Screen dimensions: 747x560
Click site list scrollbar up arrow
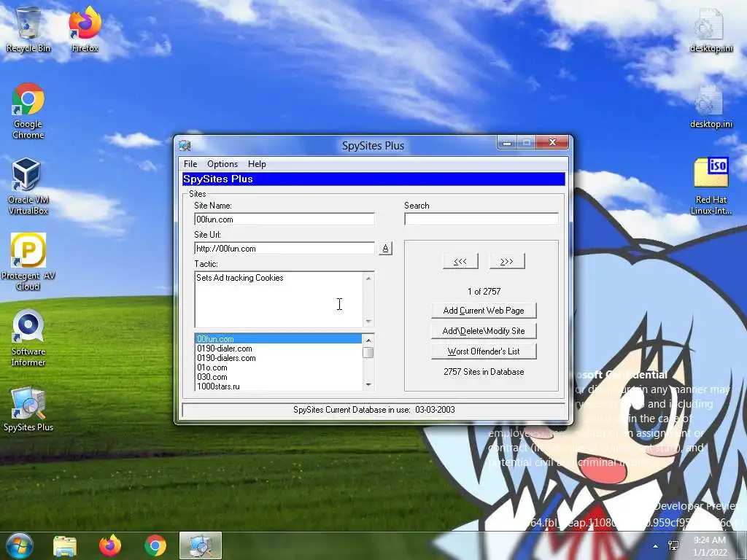368,340
